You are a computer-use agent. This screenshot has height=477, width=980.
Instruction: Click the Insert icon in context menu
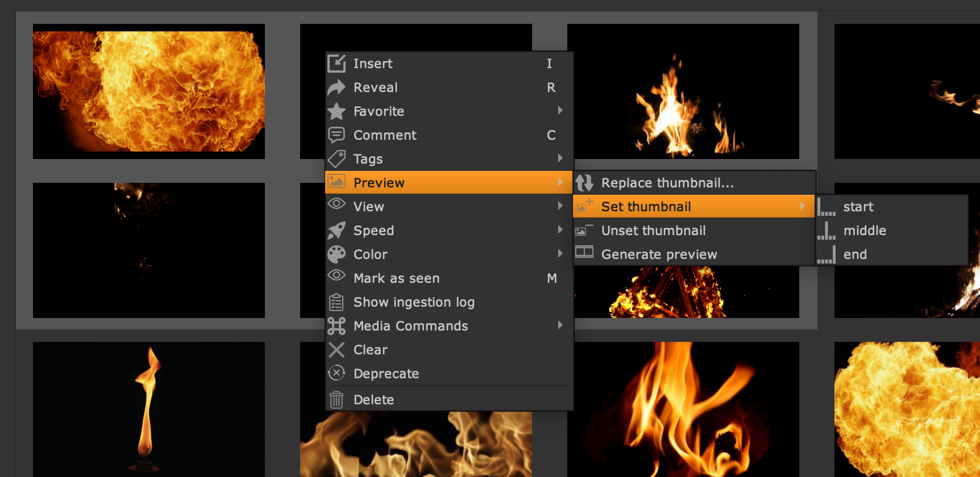tap(337, 64)
